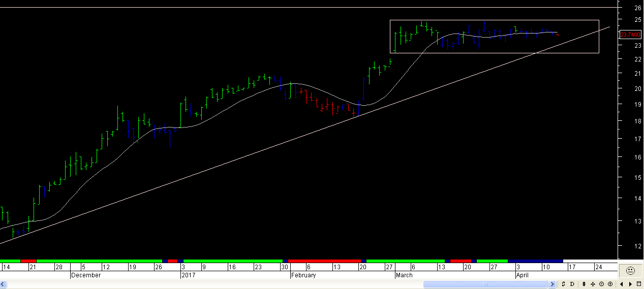The height and width of the screenshot is (289, 644).
Task: Click the red 23.7400 current price label
Action: pyautogui.click(x=630, y=35)
